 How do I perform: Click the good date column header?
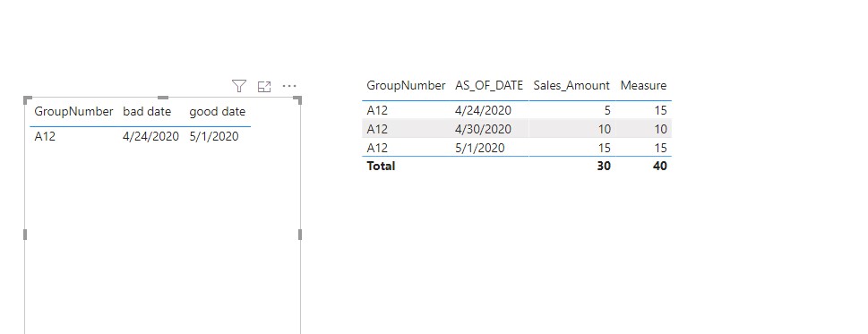(217, 112)
